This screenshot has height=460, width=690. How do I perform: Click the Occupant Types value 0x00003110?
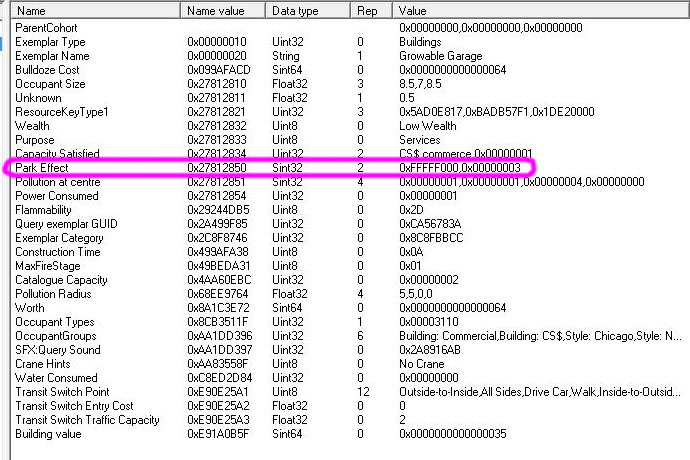(429, 322)
